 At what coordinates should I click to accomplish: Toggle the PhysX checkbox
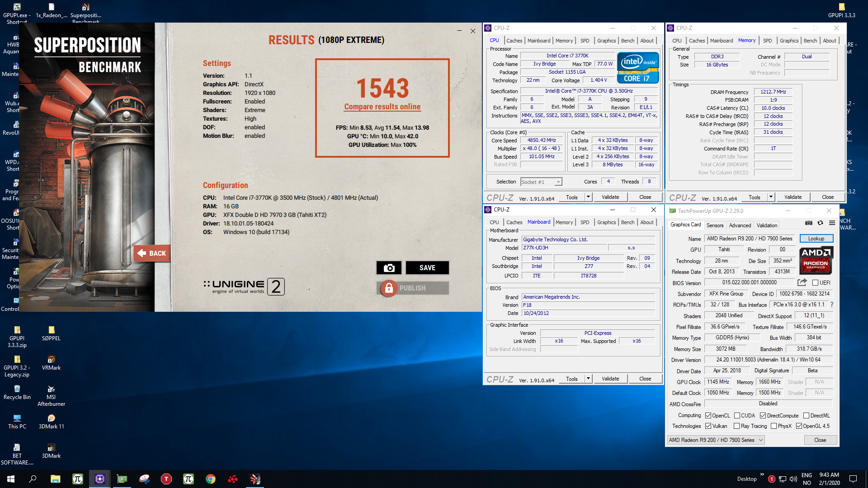click(774, 426)
